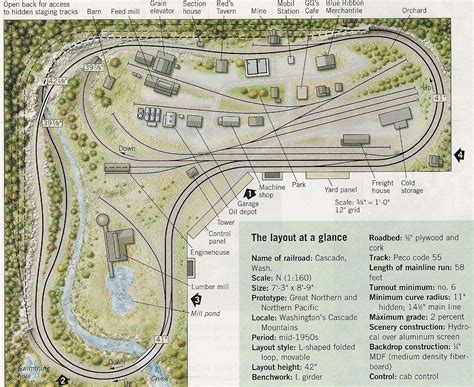Select the 'Mine' label

[x=259, y=11]
